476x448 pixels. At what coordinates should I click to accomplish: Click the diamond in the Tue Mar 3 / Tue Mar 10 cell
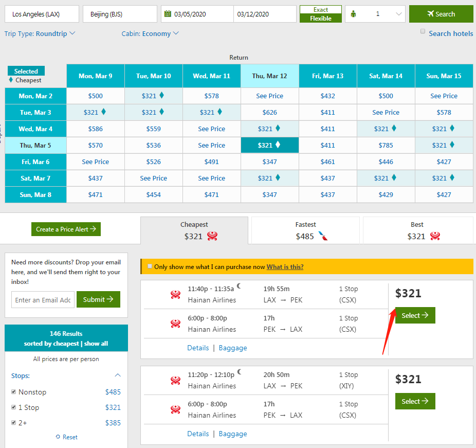(162, 112)
